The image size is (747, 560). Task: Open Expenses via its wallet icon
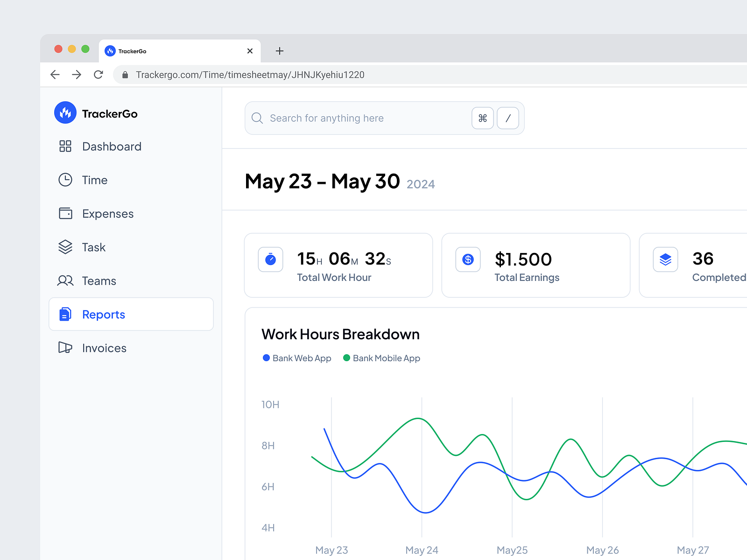coord(65,213)
